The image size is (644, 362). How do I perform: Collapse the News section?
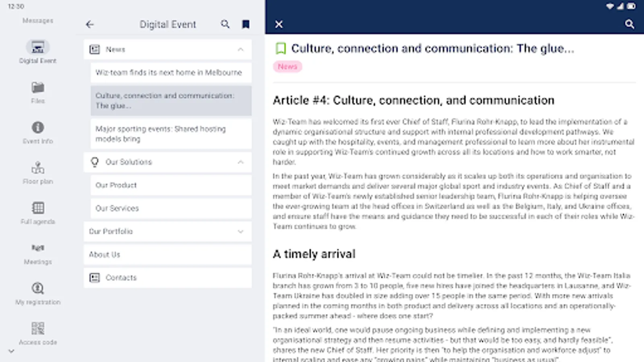(x=241, y=49)
